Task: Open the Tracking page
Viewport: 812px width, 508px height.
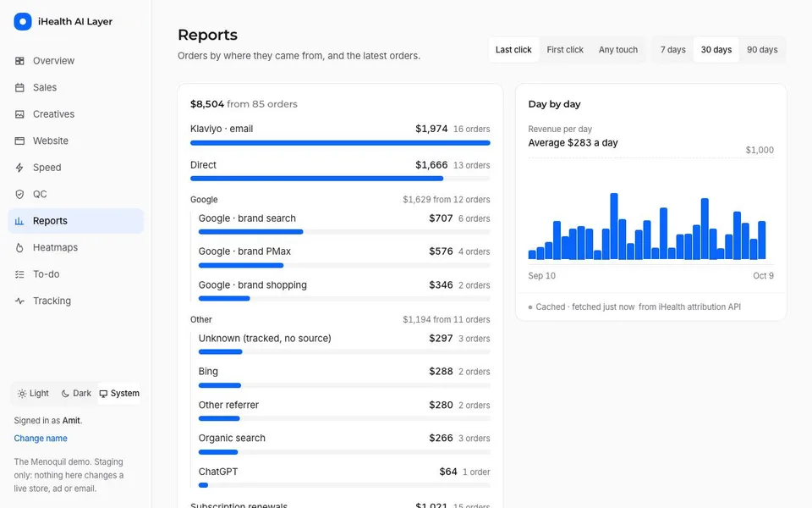Action: 75,301
